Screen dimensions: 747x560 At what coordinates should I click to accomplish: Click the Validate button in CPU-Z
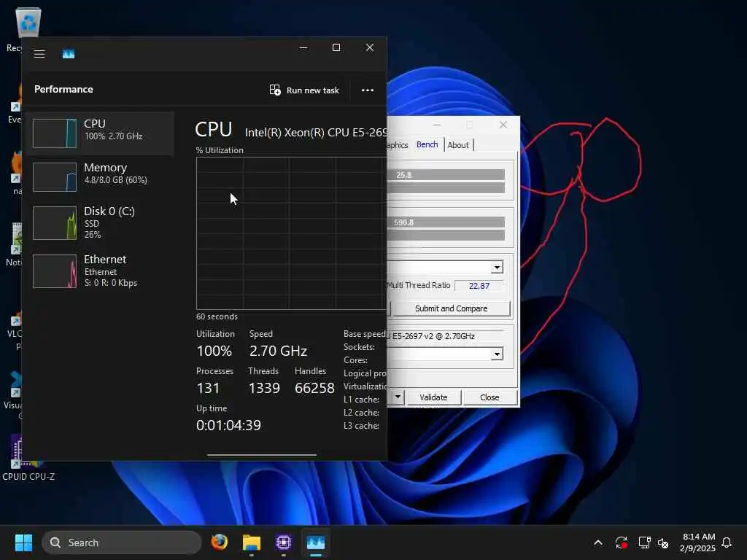[433, 397]
